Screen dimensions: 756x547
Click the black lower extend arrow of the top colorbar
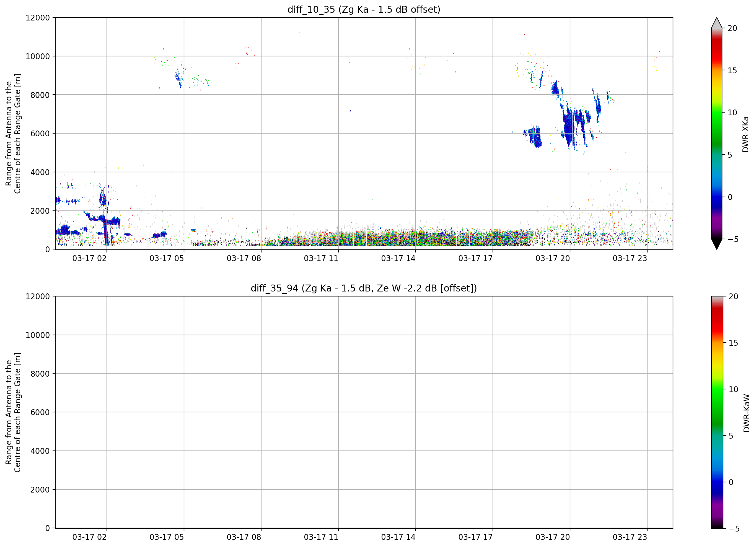coord(717,244)
